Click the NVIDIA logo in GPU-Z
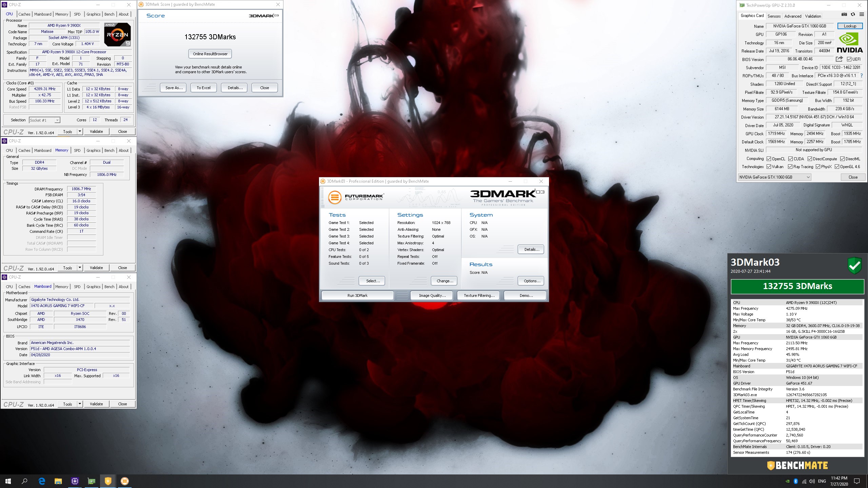This screenshot has height=488, width=868. pyautogui.click(x=850, y=43)
